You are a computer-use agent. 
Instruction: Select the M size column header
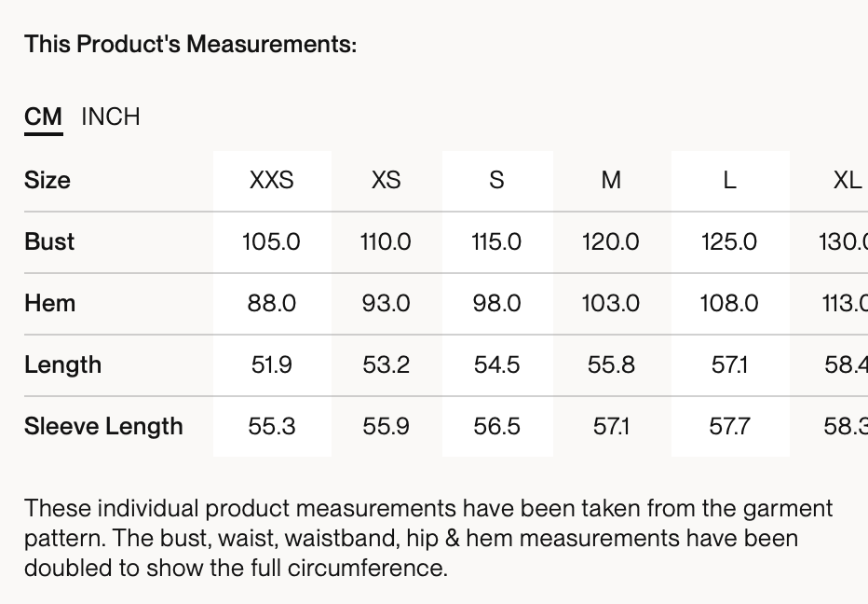coord(611,180)
